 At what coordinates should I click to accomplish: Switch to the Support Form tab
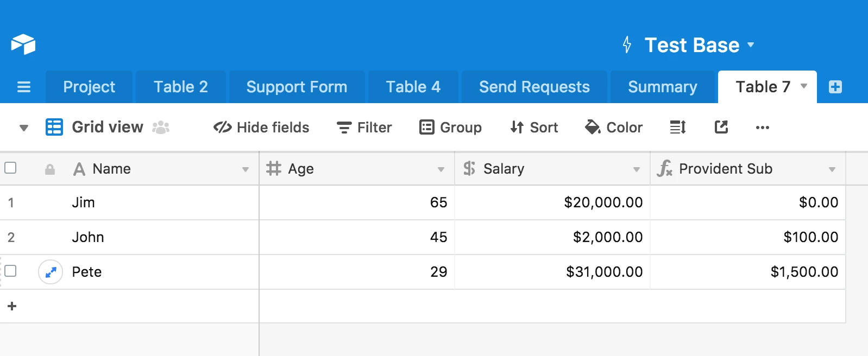point(297,87)
